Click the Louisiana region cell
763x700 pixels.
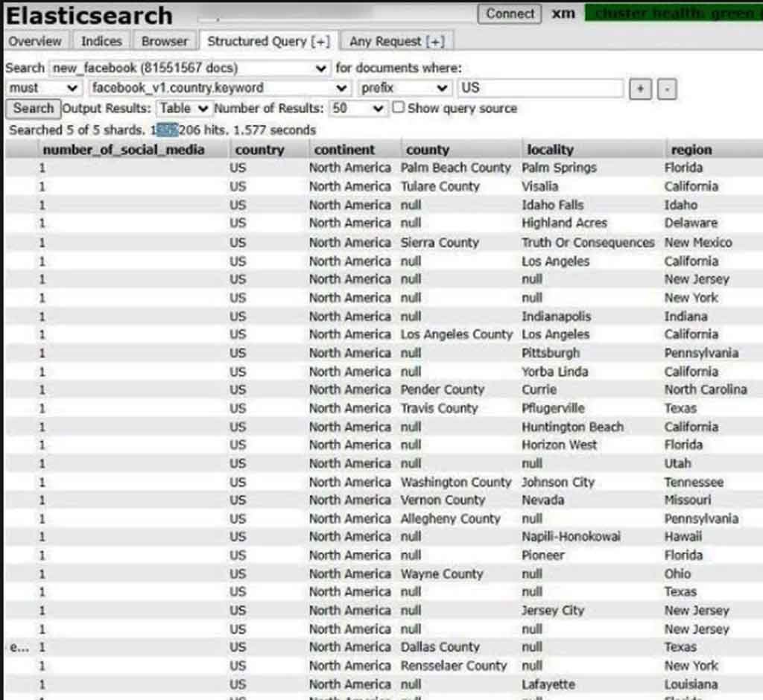[691, 684]
